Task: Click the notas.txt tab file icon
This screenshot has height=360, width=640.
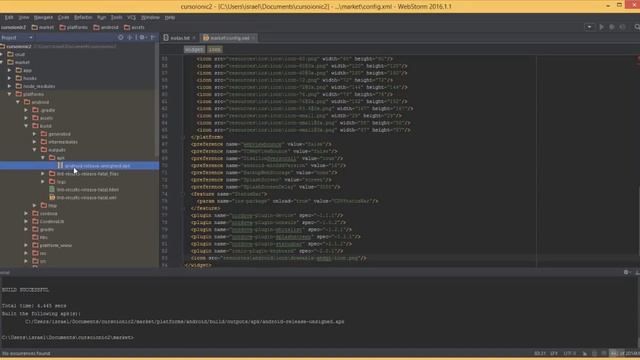Action: pos(166,38)
